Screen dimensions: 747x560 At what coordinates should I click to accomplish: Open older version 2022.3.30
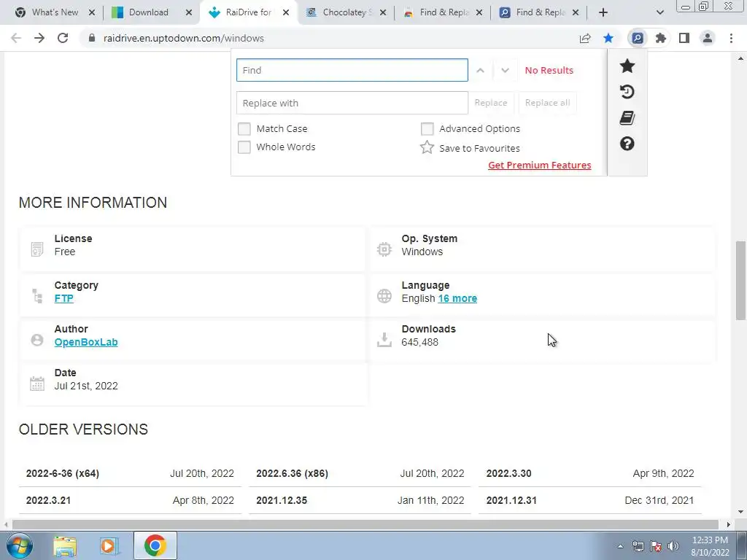pos(508,473)
